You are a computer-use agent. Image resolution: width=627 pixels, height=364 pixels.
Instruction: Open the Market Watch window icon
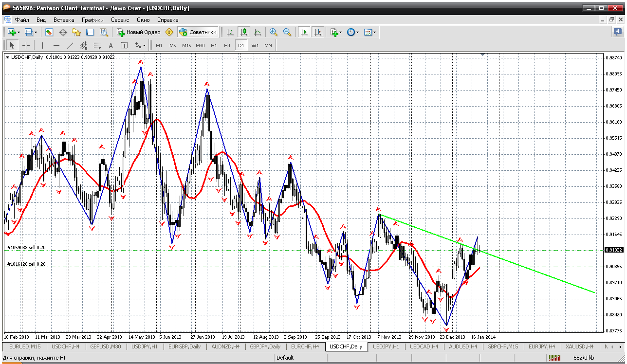point(49,32)
